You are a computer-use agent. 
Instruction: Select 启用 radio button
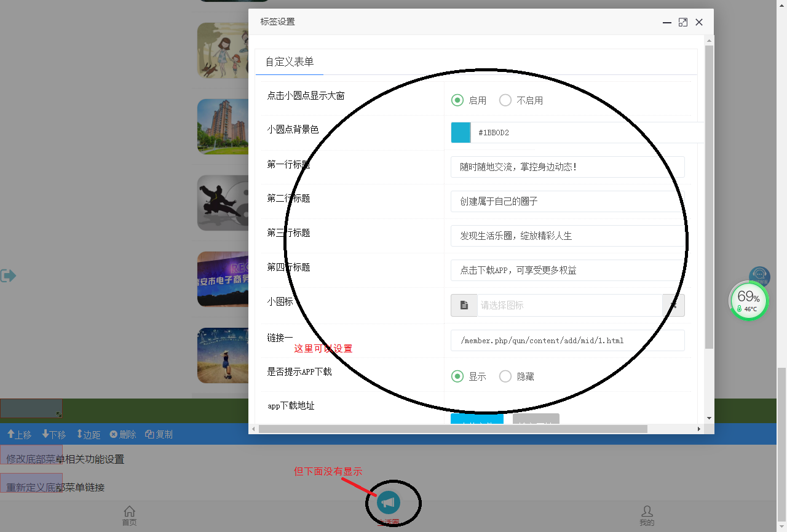tap(457, 100)
